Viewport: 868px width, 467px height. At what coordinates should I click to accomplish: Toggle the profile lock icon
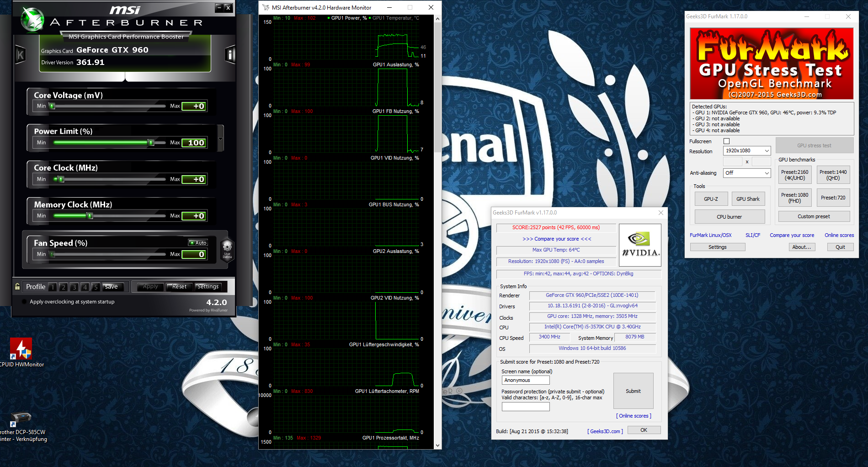17,286
